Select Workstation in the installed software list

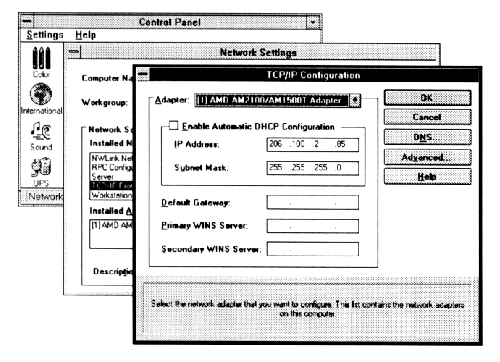point(112,195)
